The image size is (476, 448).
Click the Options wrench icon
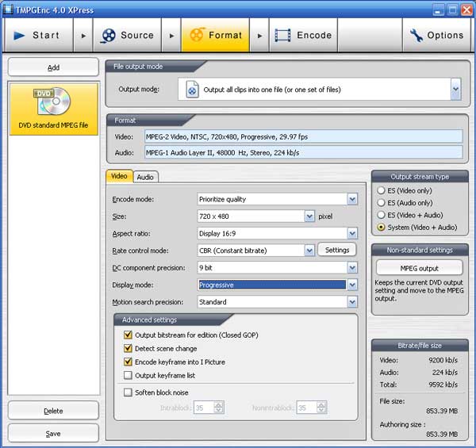coord(416,35)
